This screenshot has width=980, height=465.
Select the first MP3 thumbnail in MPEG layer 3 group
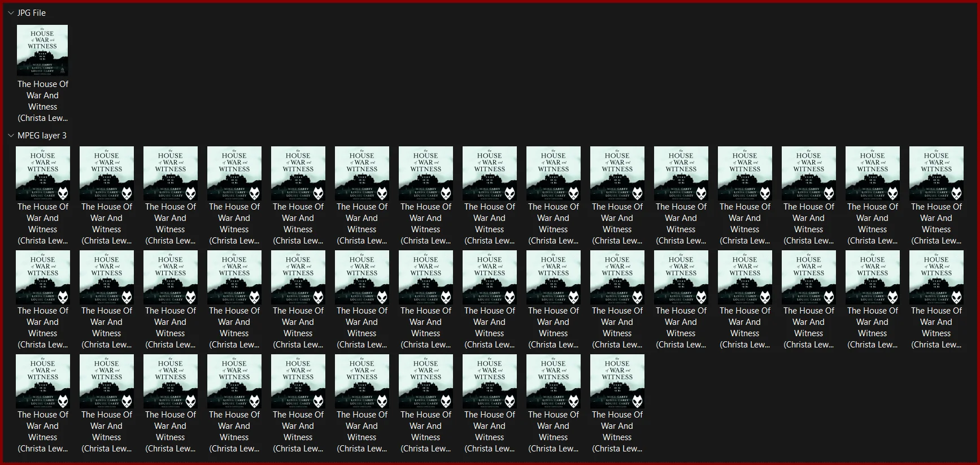43,173
